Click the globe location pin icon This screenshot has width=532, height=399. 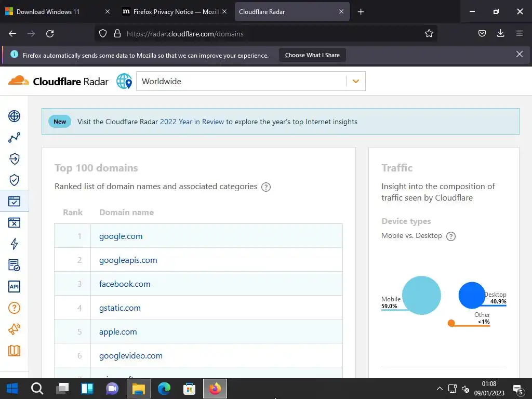pos(124,81)
